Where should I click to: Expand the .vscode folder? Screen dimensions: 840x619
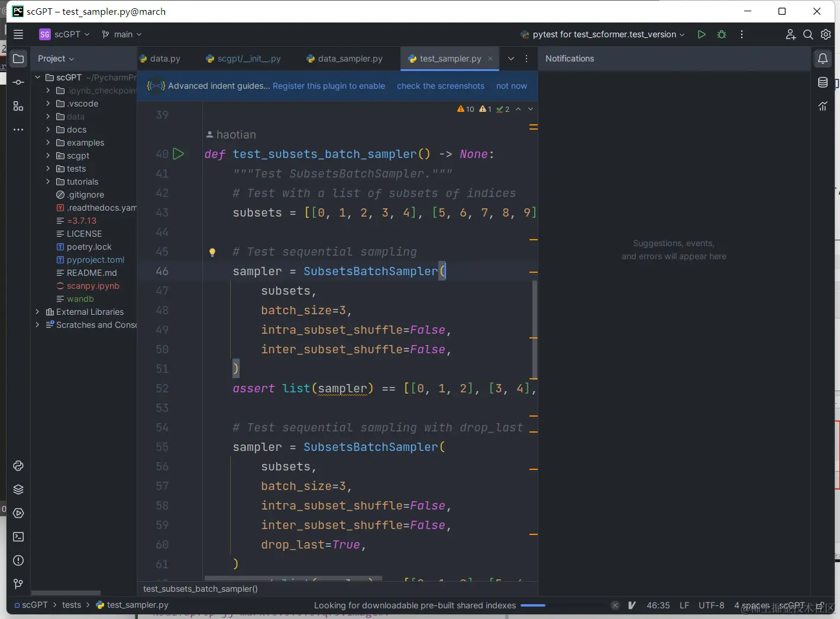(x=48, y=104)
